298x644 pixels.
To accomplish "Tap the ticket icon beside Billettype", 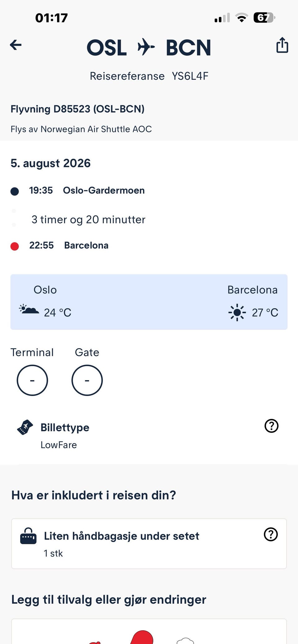I will click(x=25, y=427).
